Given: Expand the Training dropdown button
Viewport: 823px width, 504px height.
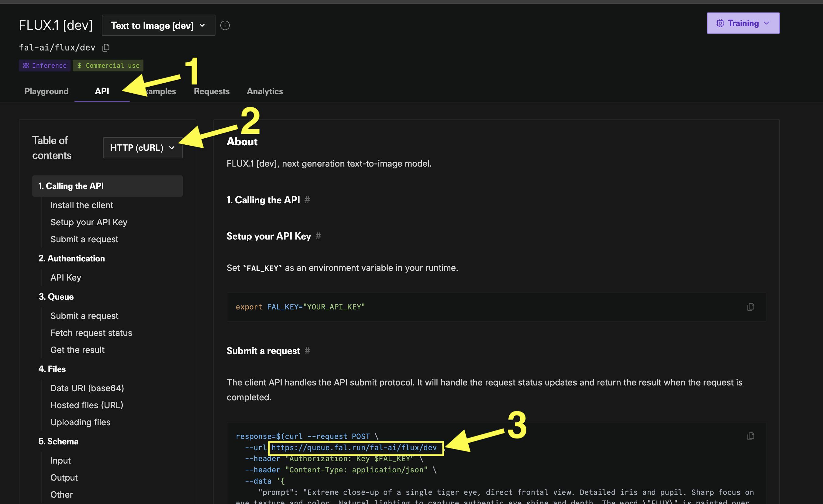Looking at the screenshot, I should [743, 23].
